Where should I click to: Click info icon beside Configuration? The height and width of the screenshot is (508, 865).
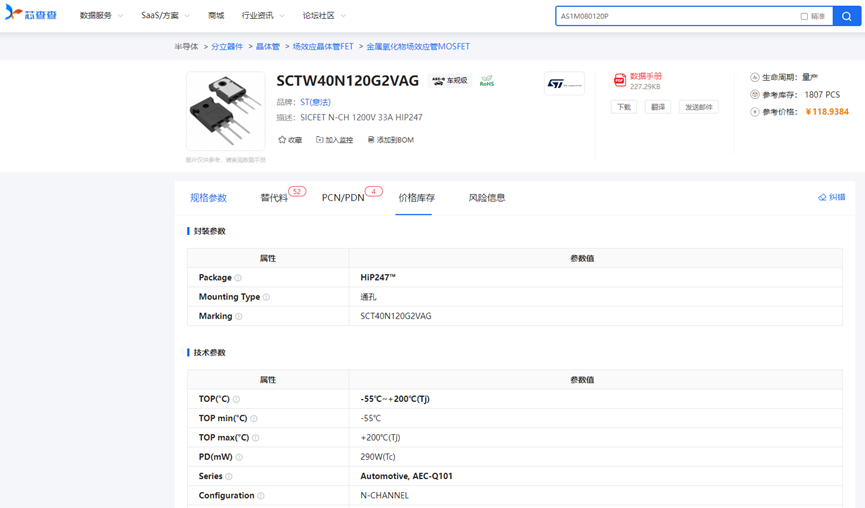pyautogui.click(x=261, y=496)
